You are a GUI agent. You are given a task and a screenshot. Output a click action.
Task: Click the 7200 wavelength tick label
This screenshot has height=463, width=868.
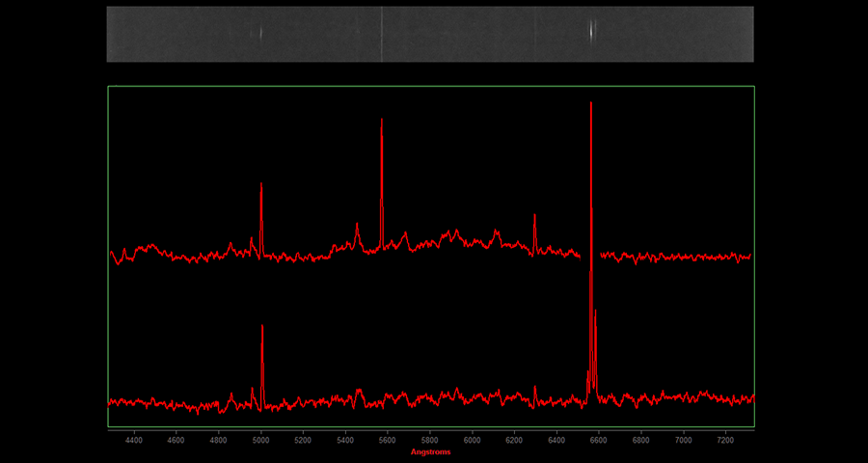(x=725, y=440)
